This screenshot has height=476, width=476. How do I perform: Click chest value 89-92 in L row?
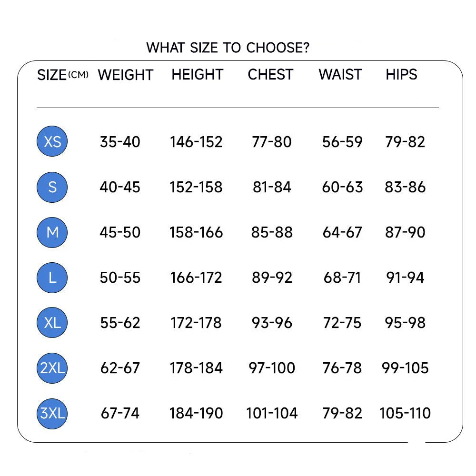click(x=272, y=278)
